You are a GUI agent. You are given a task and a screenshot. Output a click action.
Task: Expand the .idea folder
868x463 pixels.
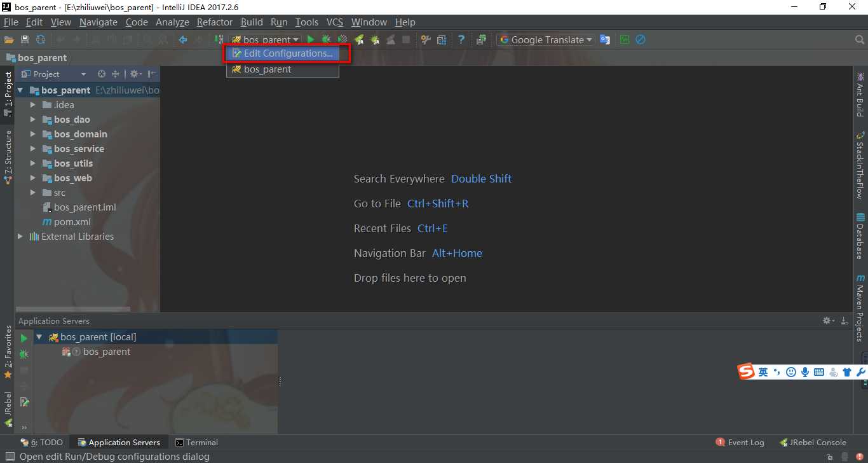click(32, 105)
